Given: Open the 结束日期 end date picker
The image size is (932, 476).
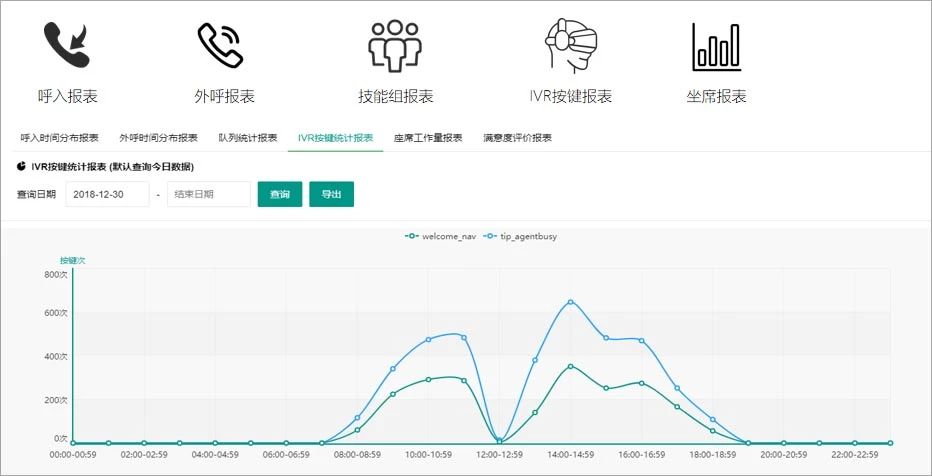Looking at the screenshot, I should (x=208, y=194).
